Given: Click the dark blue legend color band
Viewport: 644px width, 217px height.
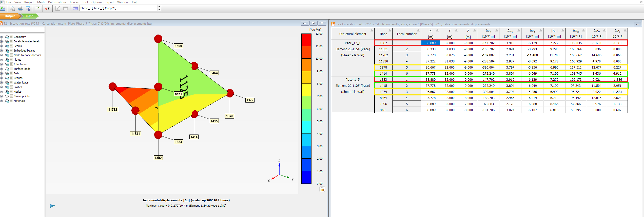Looking at the screenshot, I should click(x=306, y=177).
